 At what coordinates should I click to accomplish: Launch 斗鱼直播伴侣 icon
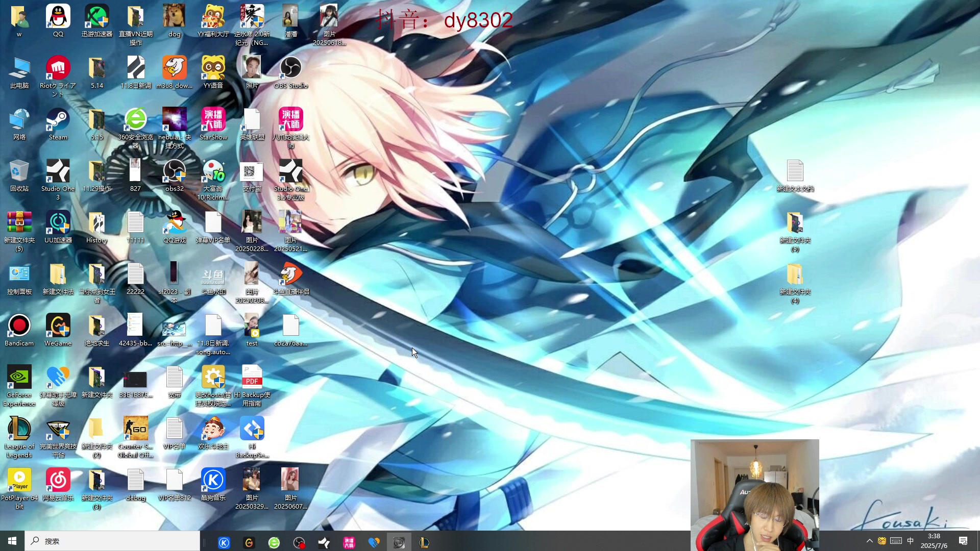tap(291, 274)
